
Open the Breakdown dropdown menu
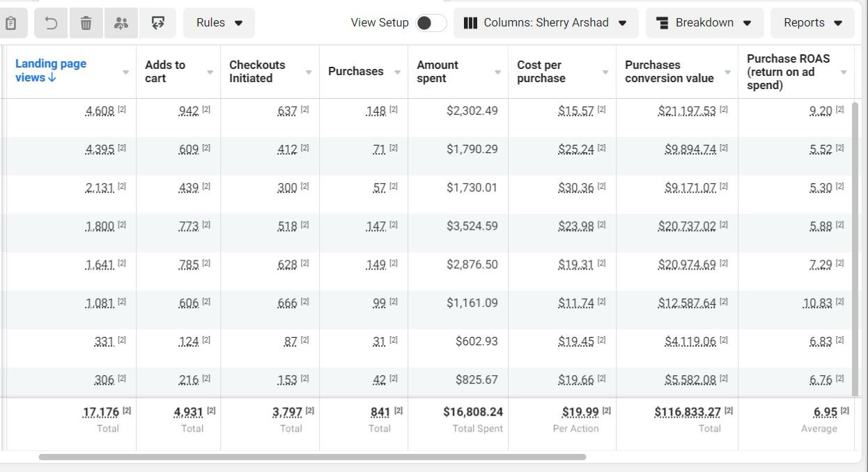704,23
